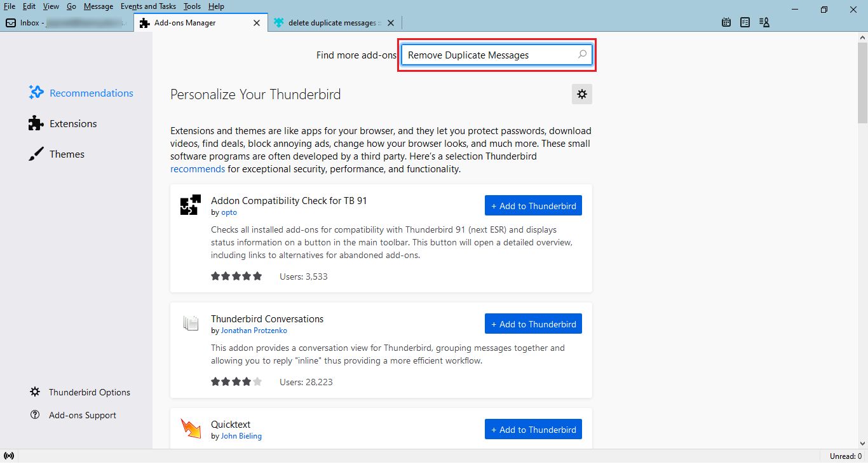The width and height of the screenshot is (868, 464).
Task: Open Themes in the sidebar
Action: [x=57, y=154]
